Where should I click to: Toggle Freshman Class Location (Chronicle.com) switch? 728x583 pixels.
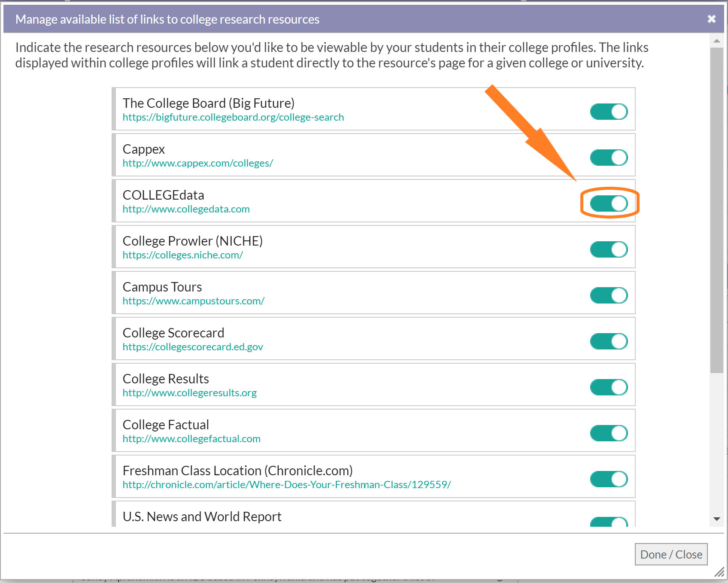[x=609, y=479]
